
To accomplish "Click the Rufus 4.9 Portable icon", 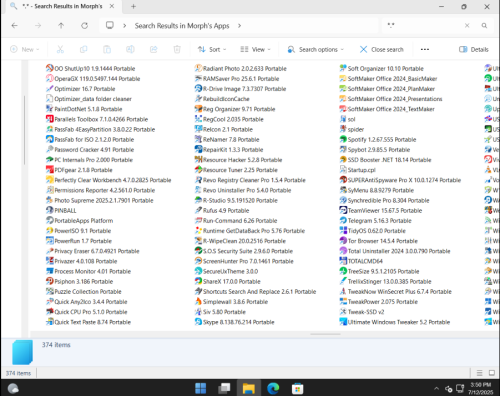I will pyautogui.click(x=198, y=210).
